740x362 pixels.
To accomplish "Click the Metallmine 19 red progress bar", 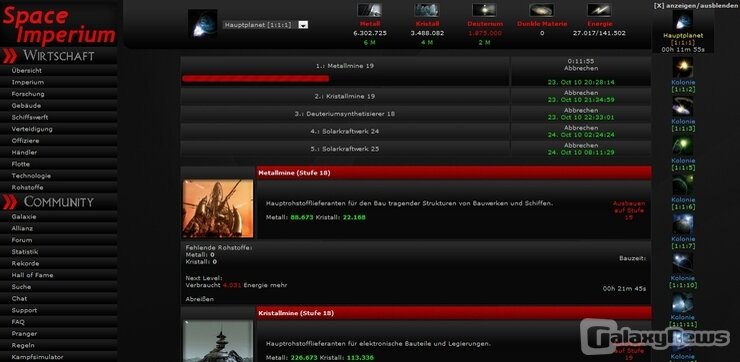I will click(255, 79).
